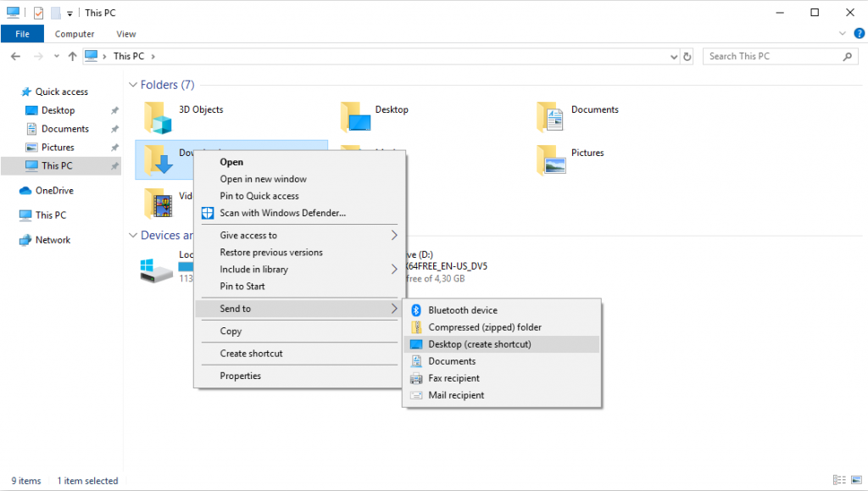868x491 pixels.
Task: Open the Computer ribbon tab
Action: 75,34
